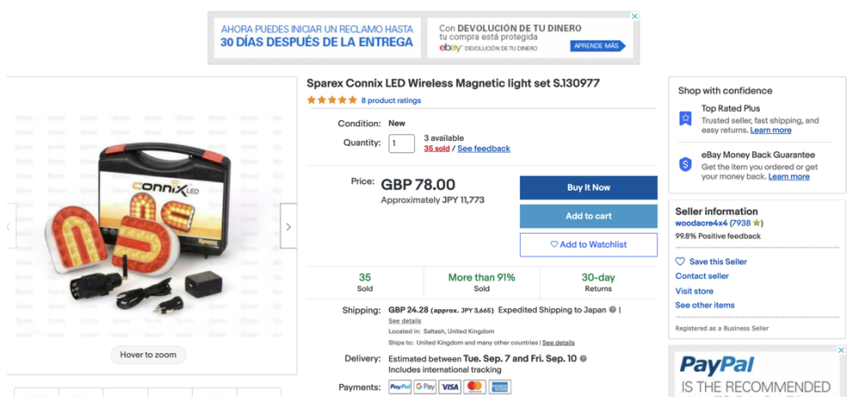
Task: Click the Top Rated Plus badge icon
Action: (685, 118)
